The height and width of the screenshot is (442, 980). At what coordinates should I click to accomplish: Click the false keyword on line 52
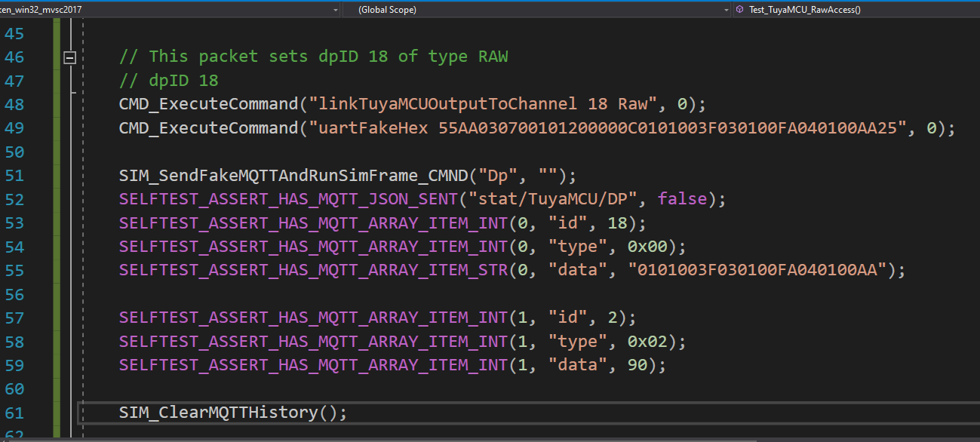(x=683, y=199)
